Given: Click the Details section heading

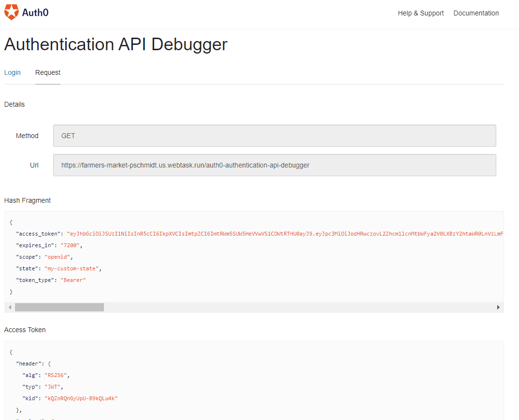Looking at the screenshot, I should [14, 104].
